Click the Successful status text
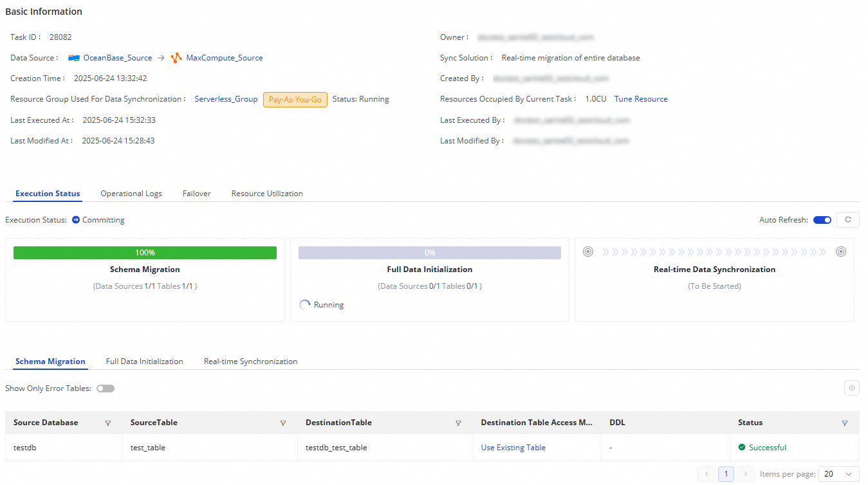 tap(768, 448)
